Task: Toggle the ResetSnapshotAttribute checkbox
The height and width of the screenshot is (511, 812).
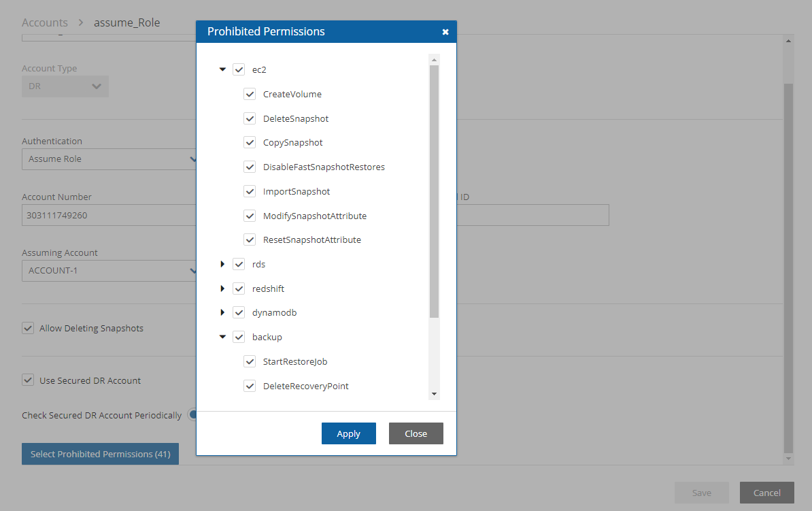Action: point(250,240)
